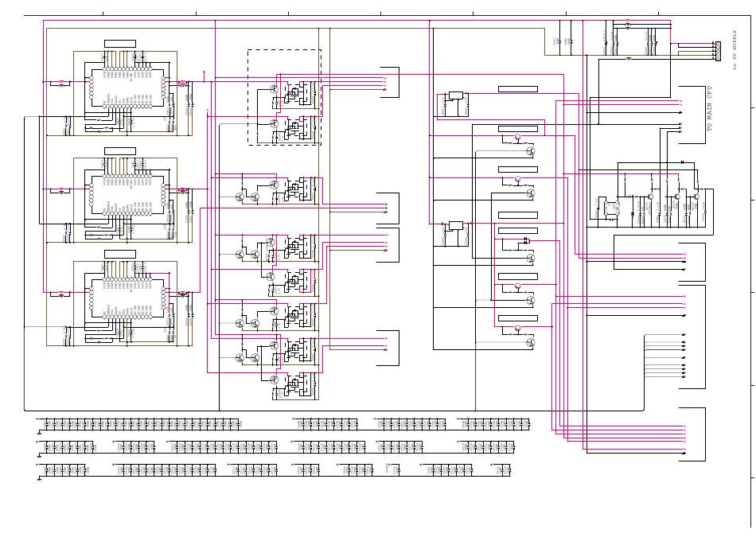Select the hatched 5V supply connector symbol
756x553 pixels.
(717, 51)
